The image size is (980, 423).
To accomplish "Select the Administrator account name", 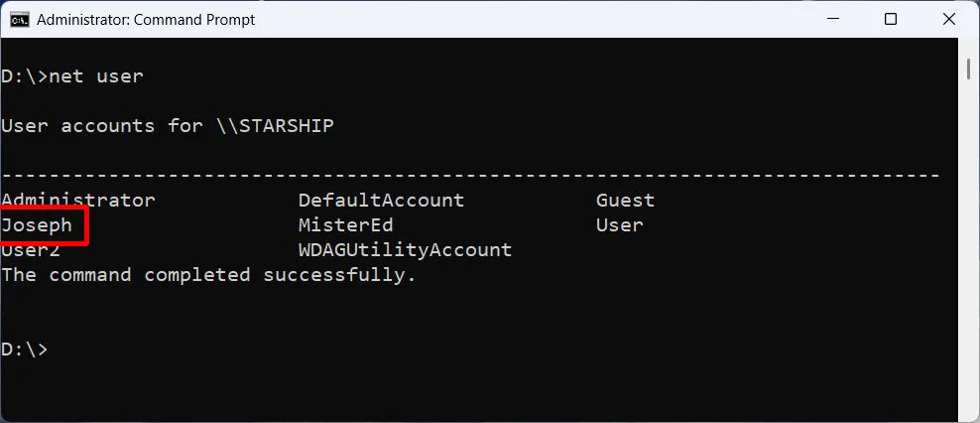I will pyautogui.click(x=77, y=201).
